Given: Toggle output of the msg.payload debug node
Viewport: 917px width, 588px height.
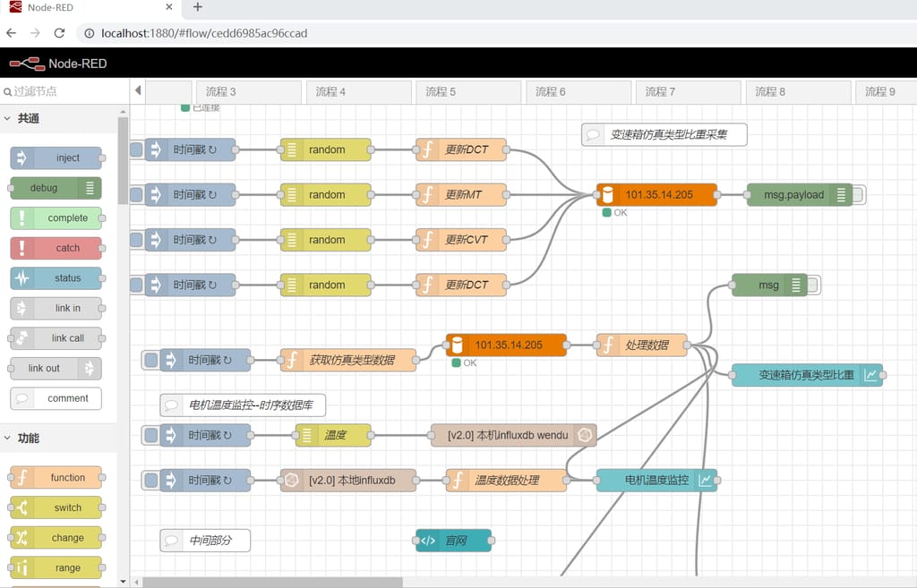Looking at the screenshot, I should click(x=859, y=194).
